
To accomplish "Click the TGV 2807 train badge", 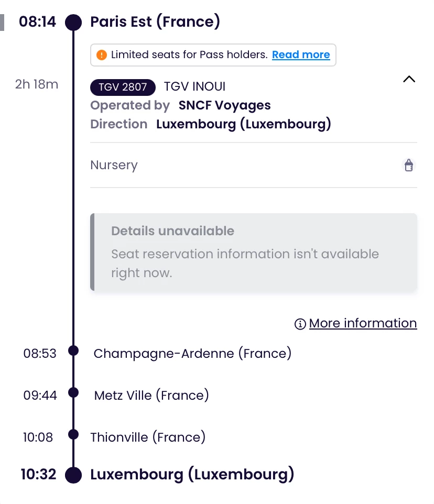I will (x=123, y=87).
